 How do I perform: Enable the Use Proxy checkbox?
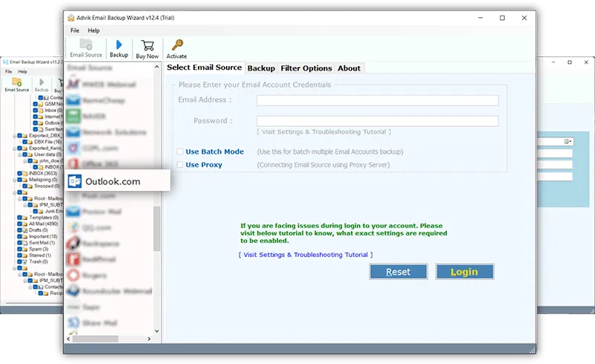click(180, 165)
